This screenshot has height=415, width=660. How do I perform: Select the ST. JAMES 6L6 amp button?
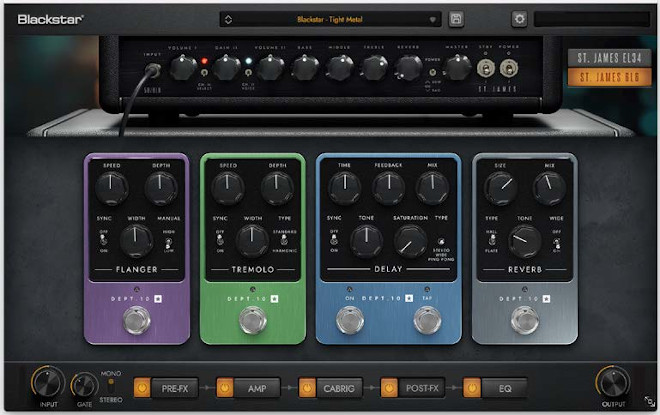pyautogui.click(x=602, y=76)
